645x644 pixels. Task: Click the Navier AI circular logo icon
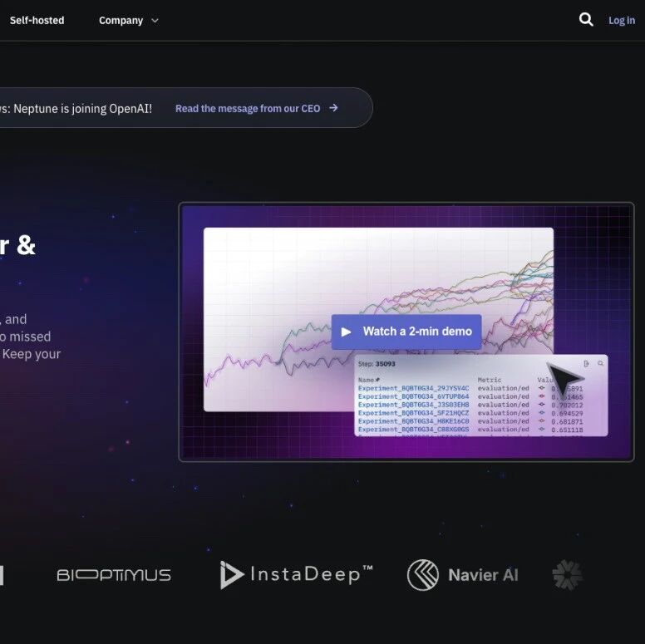(423, 575)
